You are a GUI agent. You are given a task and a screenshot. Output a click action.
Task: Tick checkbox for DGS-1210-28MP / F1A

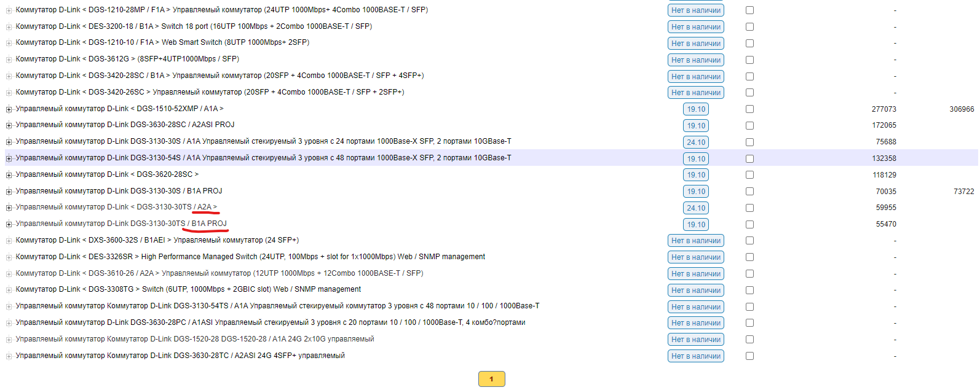pos(749,10)
